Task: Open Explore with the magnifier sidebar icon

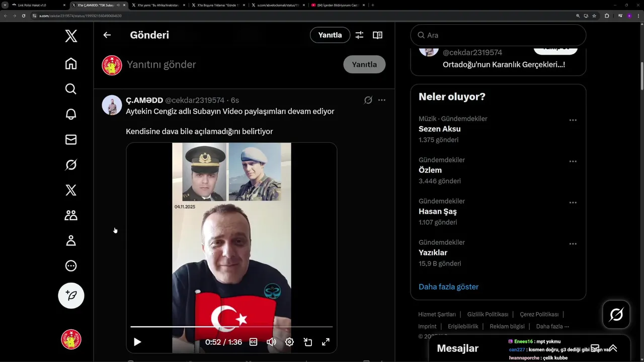Action: 71,89
